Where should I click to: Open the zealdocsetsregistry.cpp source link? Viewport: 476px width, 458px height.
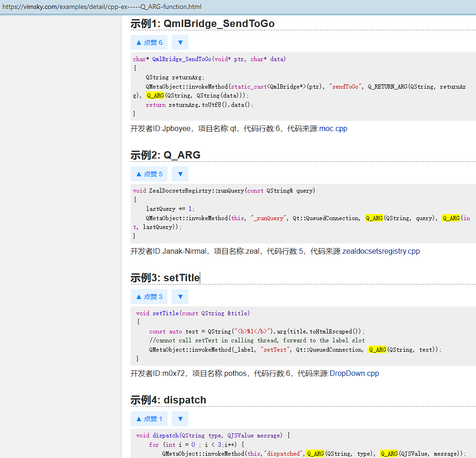[x=381, y=251]
